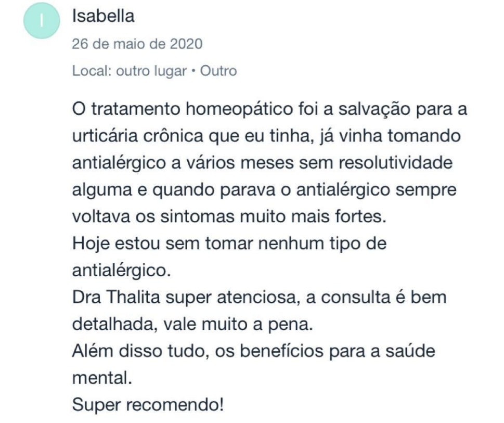Click the word 'resolutividade'
Screen dimensions: 504x423
396,162
